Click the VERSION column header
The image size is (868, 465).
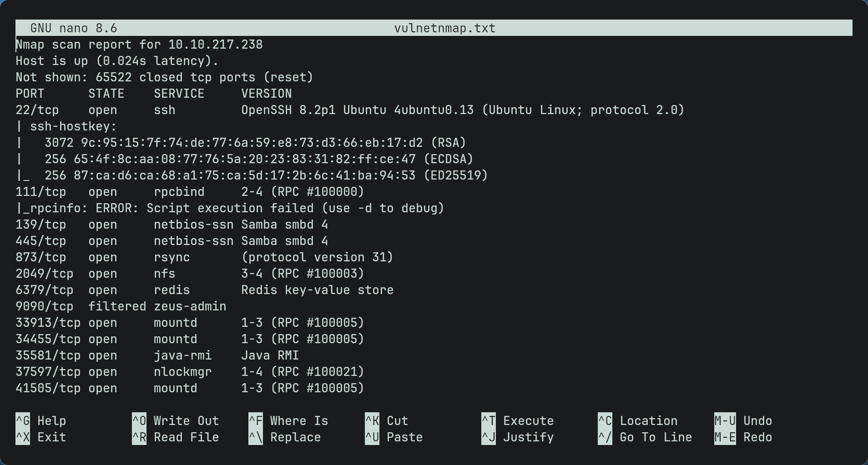[x=267, y=94]
